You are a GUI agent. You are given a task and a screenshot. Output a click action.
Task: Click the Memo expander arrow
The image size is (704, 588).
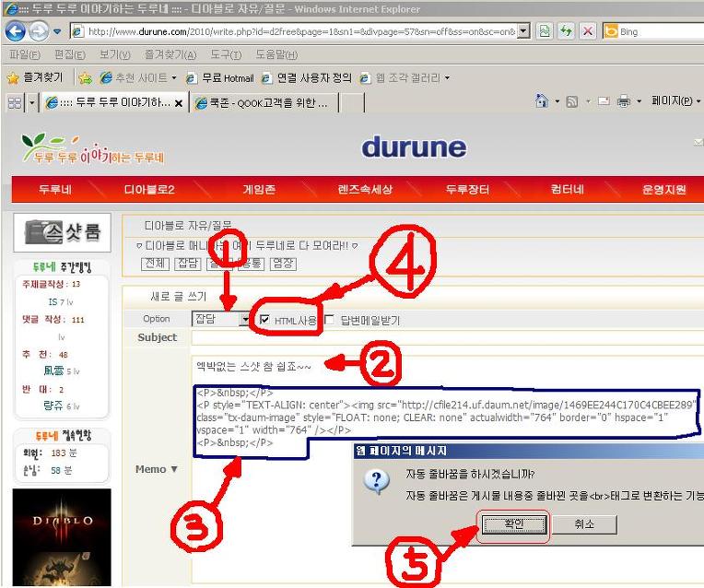click(x=174, y=469)
